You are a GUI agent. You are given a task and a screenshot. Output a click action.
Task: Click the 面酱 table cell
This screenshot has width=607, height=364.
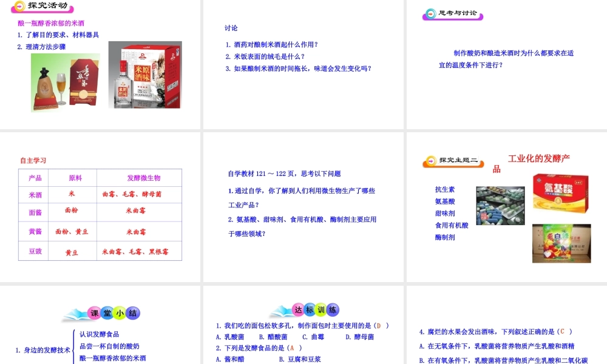click(35, 212)
